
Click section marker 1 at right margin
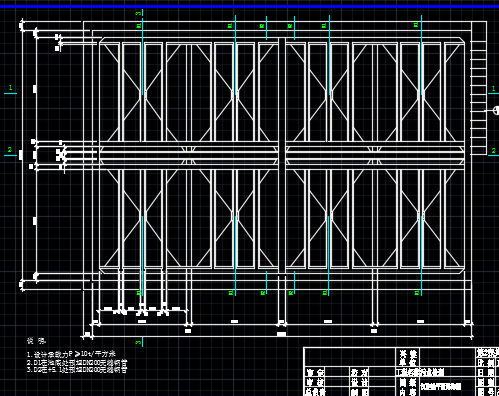pos(494,88)
